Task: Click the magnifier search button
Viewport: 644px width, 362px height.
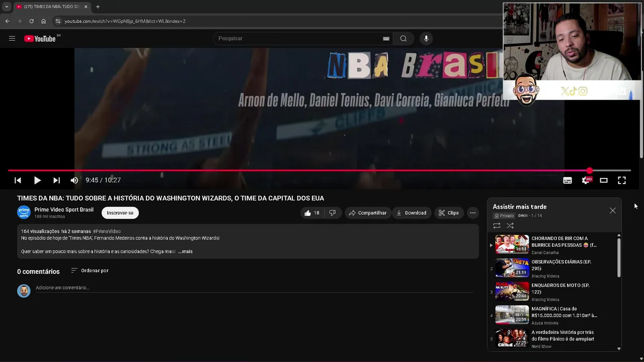Action: pos(404,38)
